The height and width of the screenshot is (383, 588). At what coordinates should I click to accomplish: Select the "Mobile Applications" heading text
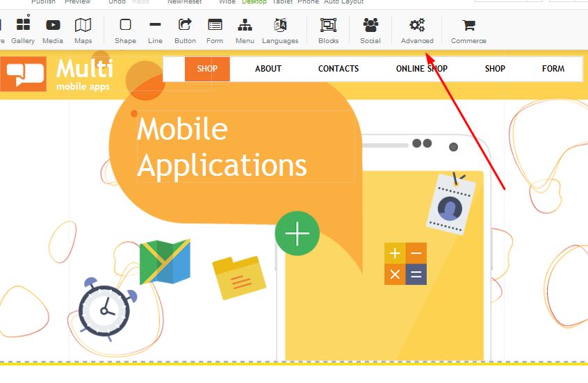pyautogui.click(x=222, y=146)
